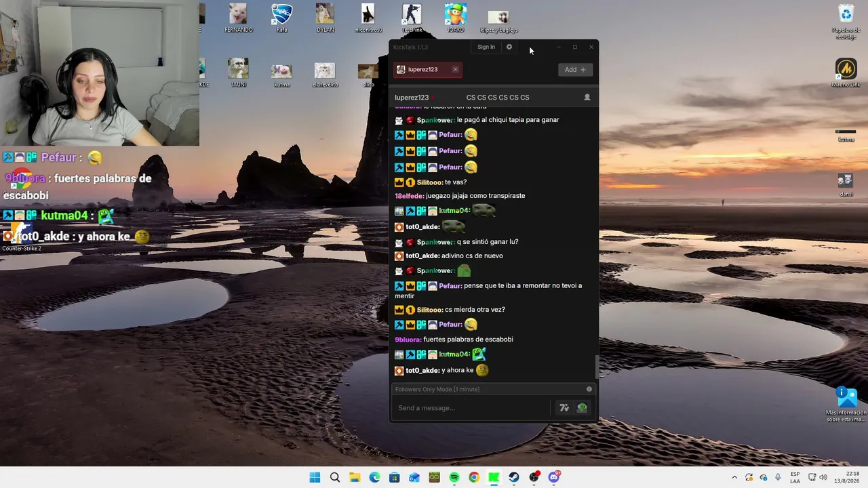Select the TetePink Counter-Strike shortcut
The width and height of the screenshot is (868, 488).
coord(412,18)
